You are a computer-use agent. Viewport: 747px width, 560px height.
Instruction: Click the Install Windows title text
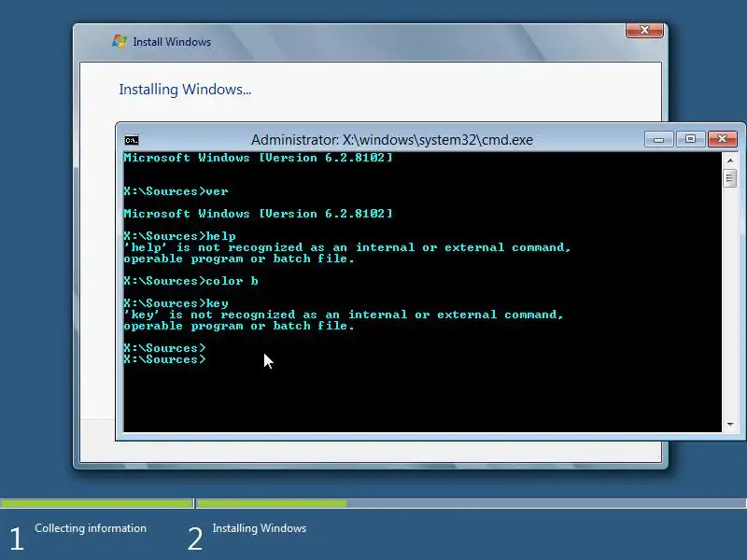[x=172, y=42]
